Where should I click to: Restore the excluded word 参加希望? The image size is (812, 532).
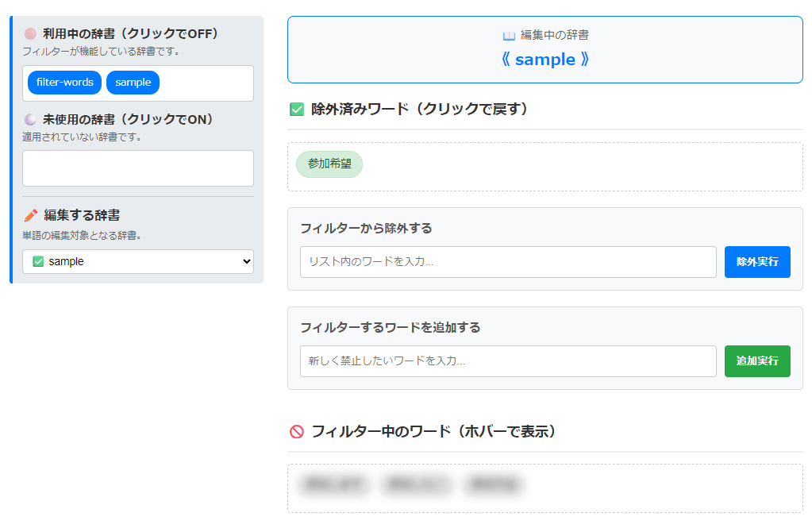329,164
